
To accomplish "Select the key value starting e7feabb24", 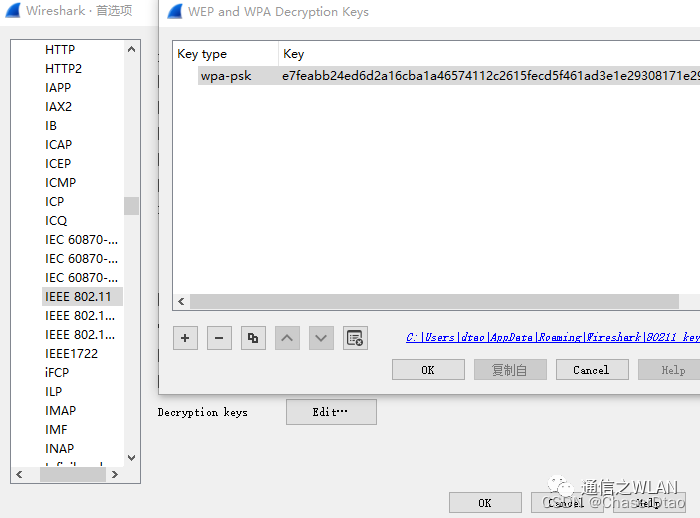I will click(x=490, y=76).
